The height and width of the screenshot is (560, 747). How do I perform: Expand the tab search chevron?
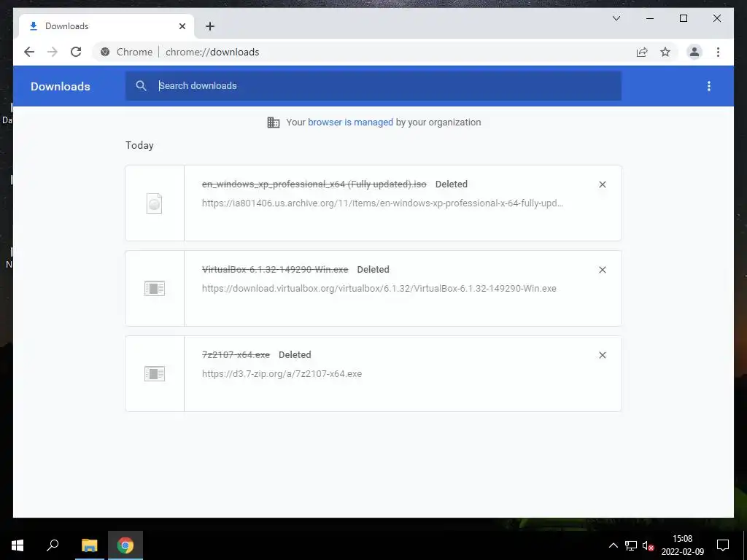coord(616,18)
